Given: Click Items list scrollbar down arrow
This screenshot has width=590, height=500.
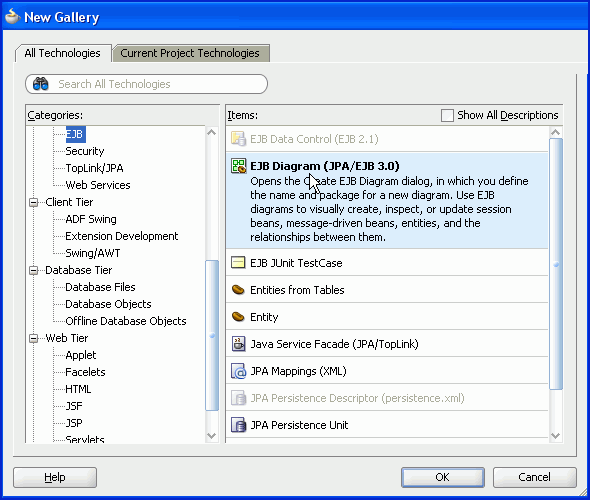Looking at the screenshot, I should 556,436.
